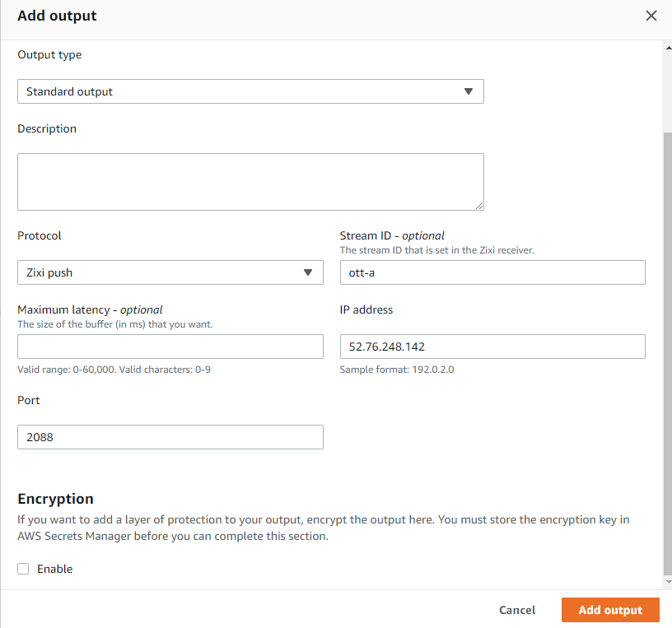Click the Protocol field label

tap(40, 235)
